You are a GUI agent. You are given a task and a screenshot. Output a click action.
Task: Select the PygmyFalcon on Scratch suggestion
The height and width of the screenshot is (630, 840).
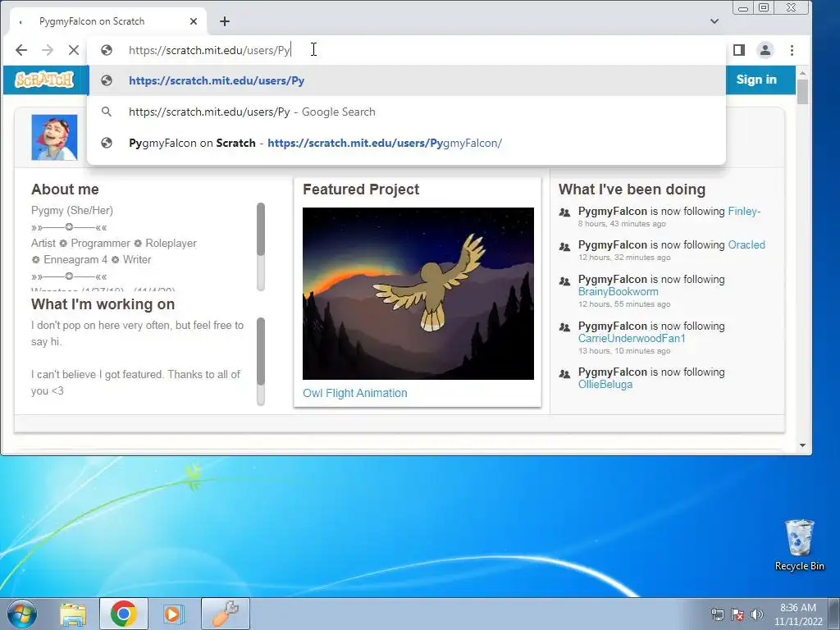coord(407,143)
